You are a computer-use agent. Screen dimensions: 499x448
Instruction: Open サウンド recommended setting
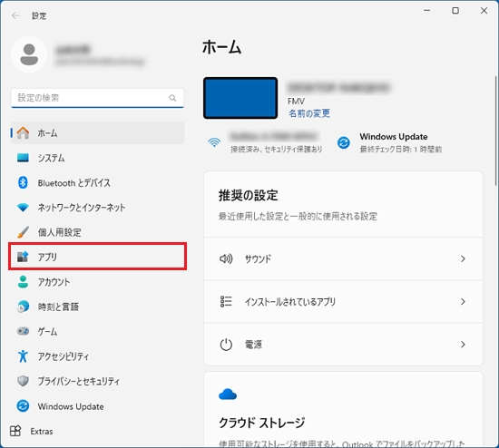point(343,258)
